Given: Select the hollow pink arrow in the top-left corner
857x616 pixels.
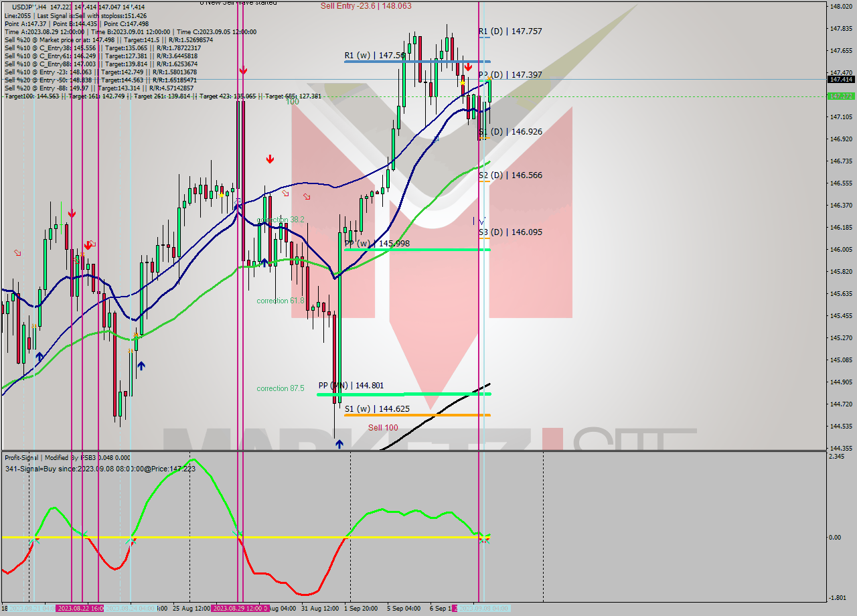Looking at the screenshot, I should pos(17,254).
